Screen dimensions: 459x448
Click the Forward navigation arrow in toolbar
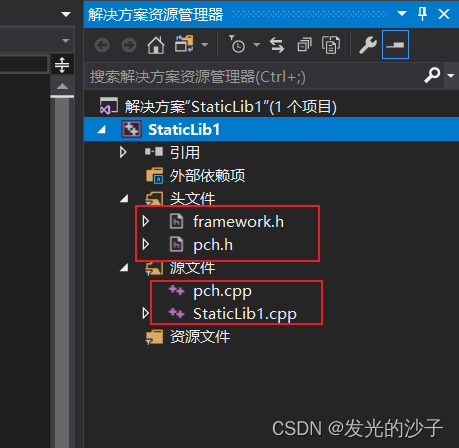[x=129, y=45]
